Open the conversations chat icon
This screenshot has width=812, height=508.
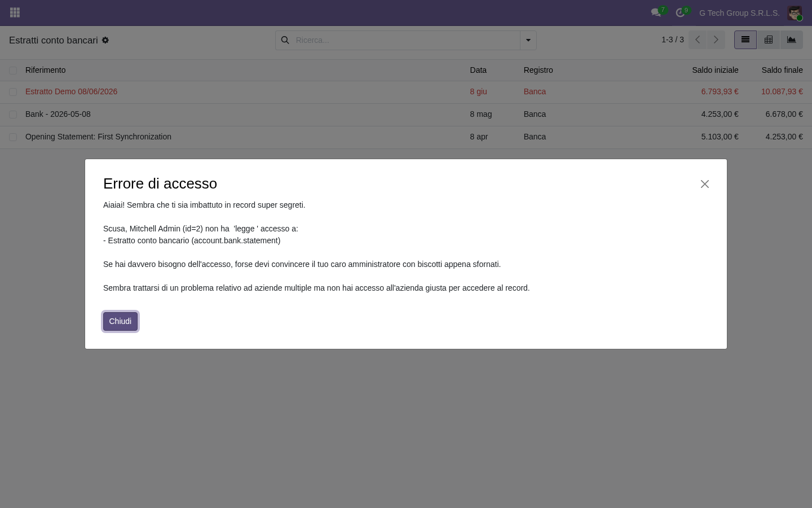pyautogui.click(x=656, y=12)
